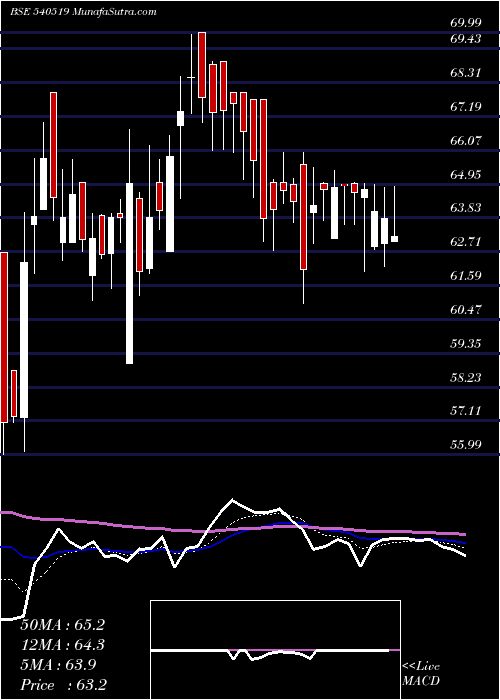Click the 66.07 price axis label
500x700 pixels.
465,140
